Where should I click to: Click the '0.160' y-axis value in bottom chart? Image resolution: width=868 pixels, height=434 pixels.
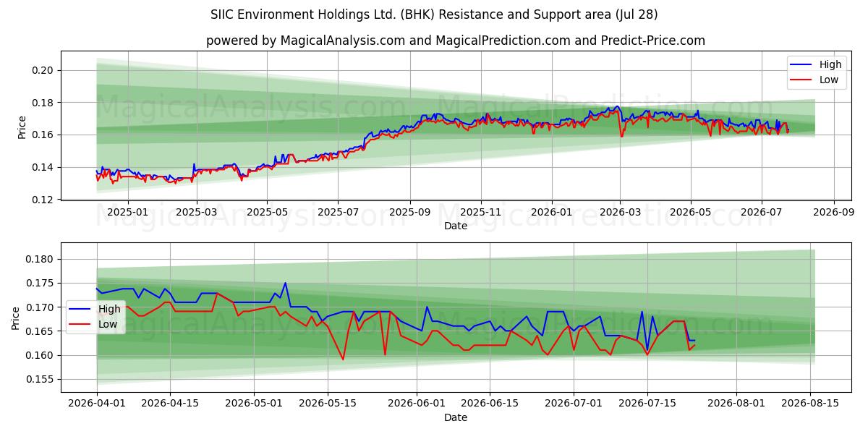[41, 356]
